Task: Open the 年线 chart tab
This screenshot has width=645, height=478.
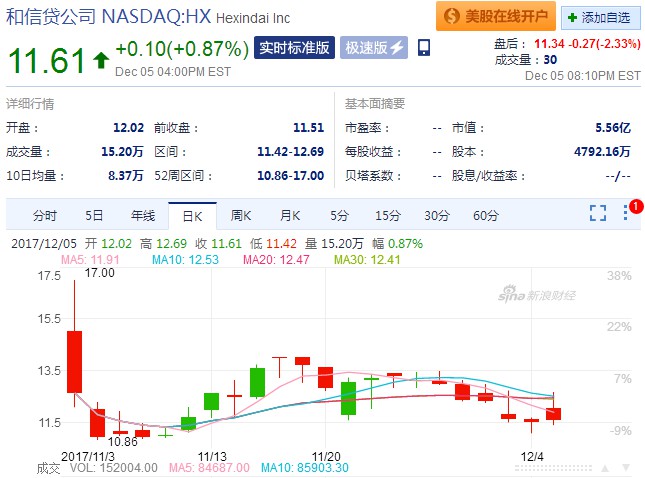Action: (143, 216)
